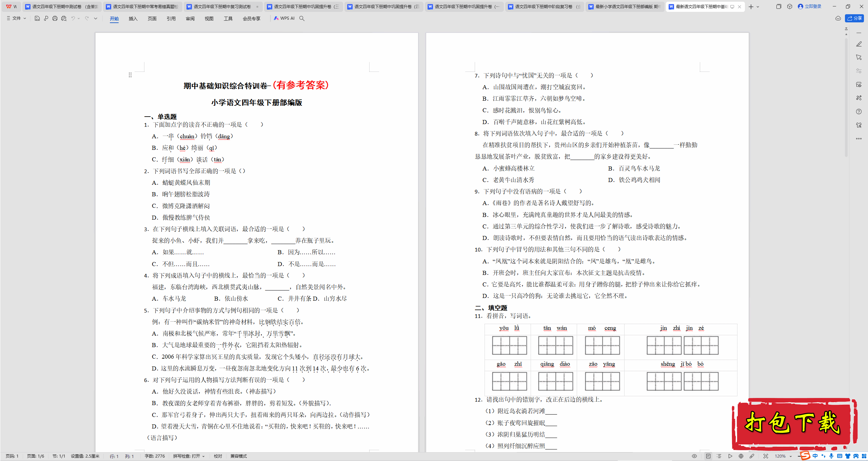
Task: Click 字数: 2776 in the status bar
Action: [155, 456]
